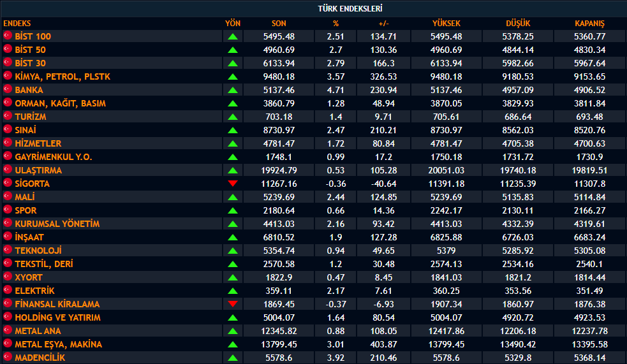This screenshot has height=364, width=627.
Task: Click the flag icon beside ELEKTRİK
Action: pos(8,291)
